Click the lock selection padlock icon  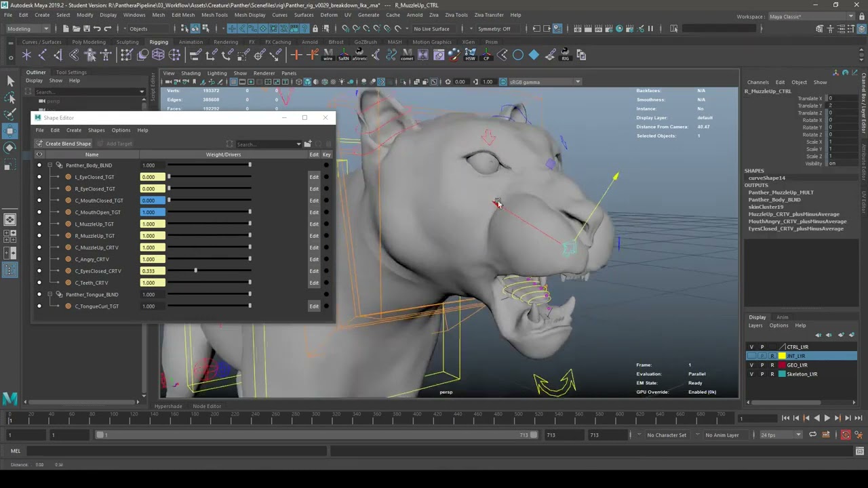click(x=315, y=28)
